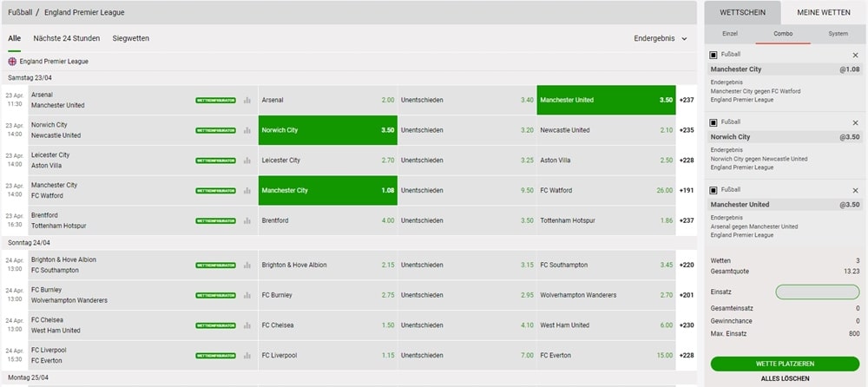
Task: Remove Norwich City bet from slip
Action: pos(855,122)
